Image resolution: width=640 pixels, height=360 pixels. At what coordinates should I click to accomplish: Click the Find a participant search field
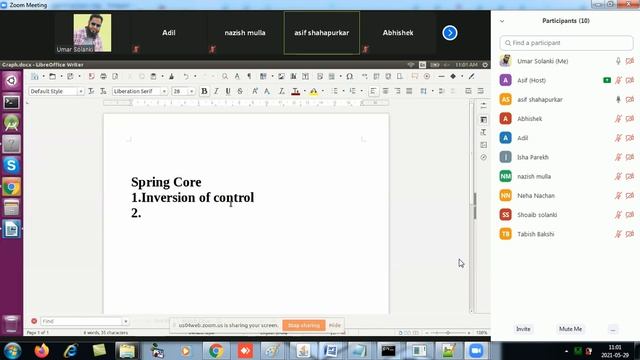click(567, 43)
